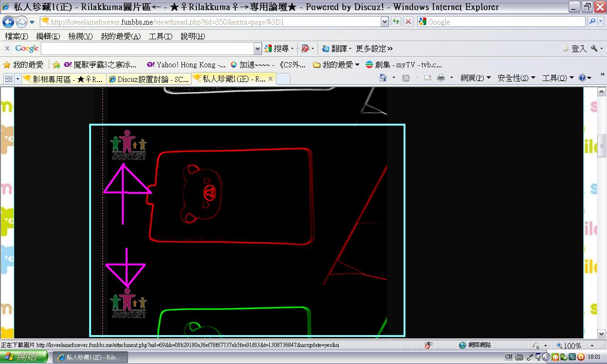Stop loading with the red X icon
The width and height of the screenshot is (607, 364).
pos(408,22)
